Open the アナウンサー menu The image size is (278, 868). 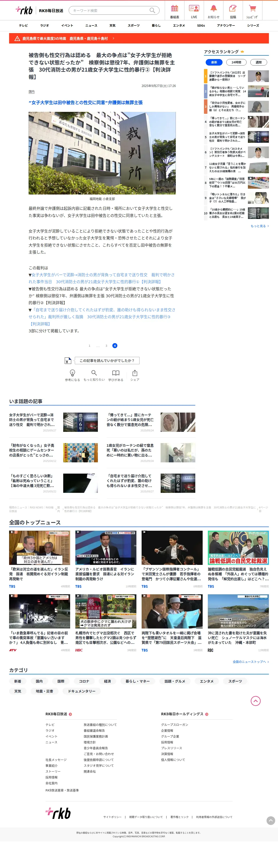(226, 25)
